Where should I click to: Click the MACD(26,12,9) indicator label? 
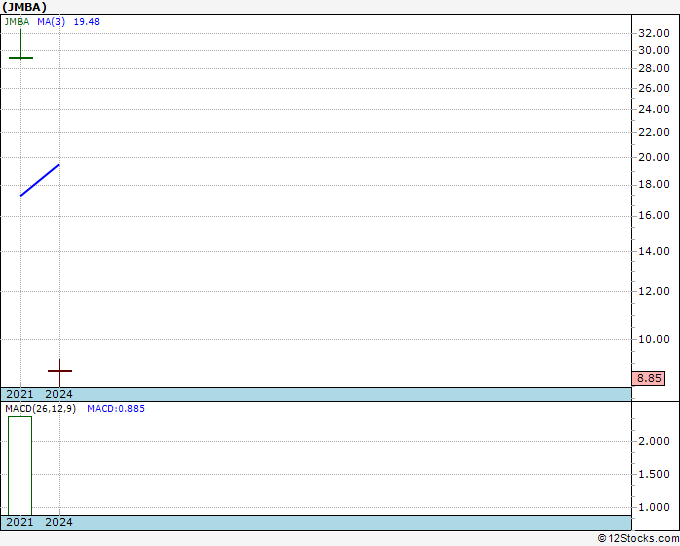pyautogui.click(x=40, y=409)
